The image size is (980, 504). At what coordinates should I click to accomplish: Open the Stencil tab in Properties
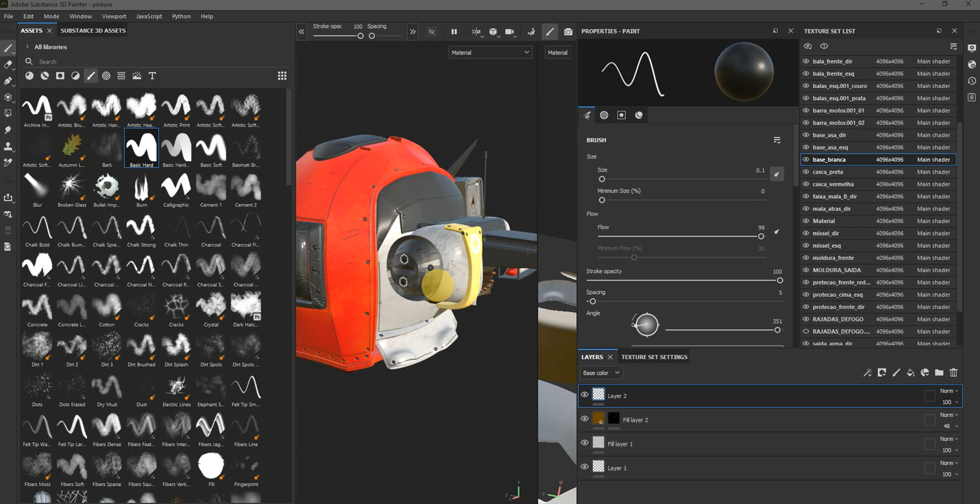(x=621, y=115)
